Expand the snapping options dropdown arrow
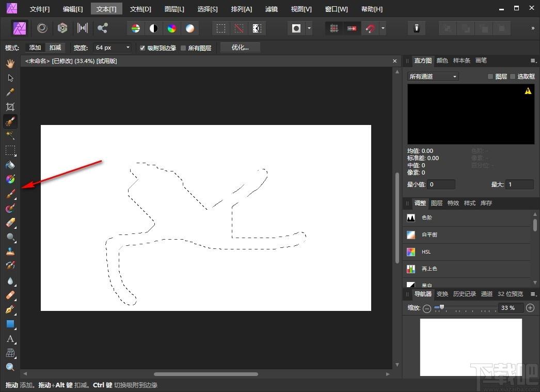This screenshot has height=392, width=540. (x=383, y=28)
